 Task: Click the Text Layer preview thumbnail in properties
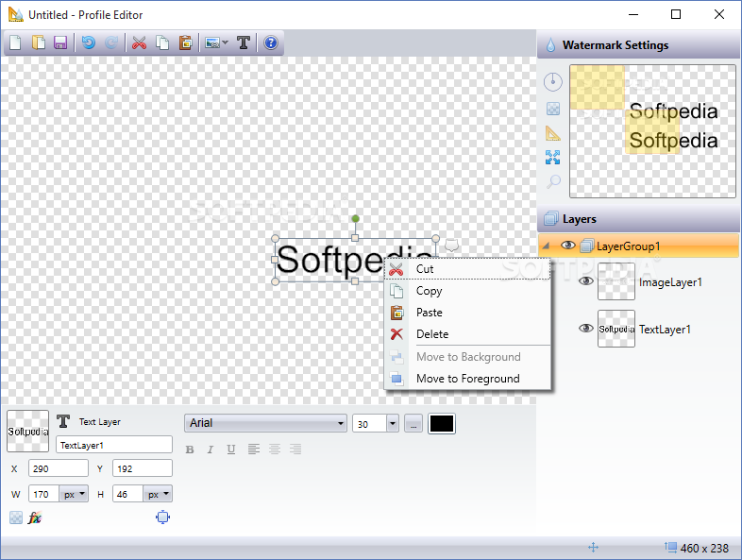click(28, 432)
